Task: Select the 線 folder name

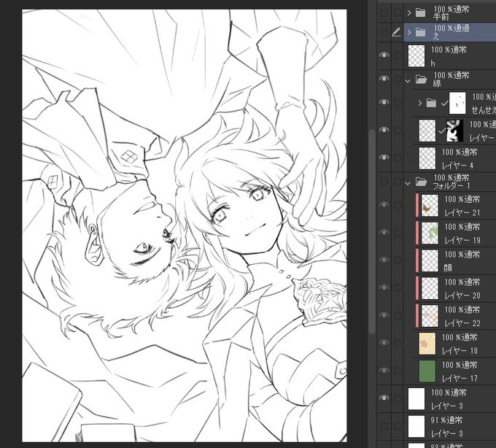Action: pos(437,83)
